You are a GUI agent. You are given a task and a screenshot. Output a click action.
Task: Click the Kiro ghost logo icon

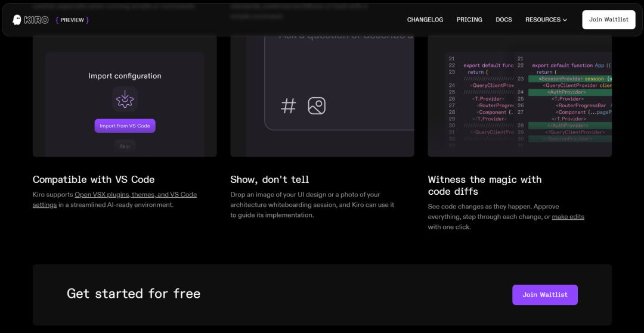(x=17, y=20)
